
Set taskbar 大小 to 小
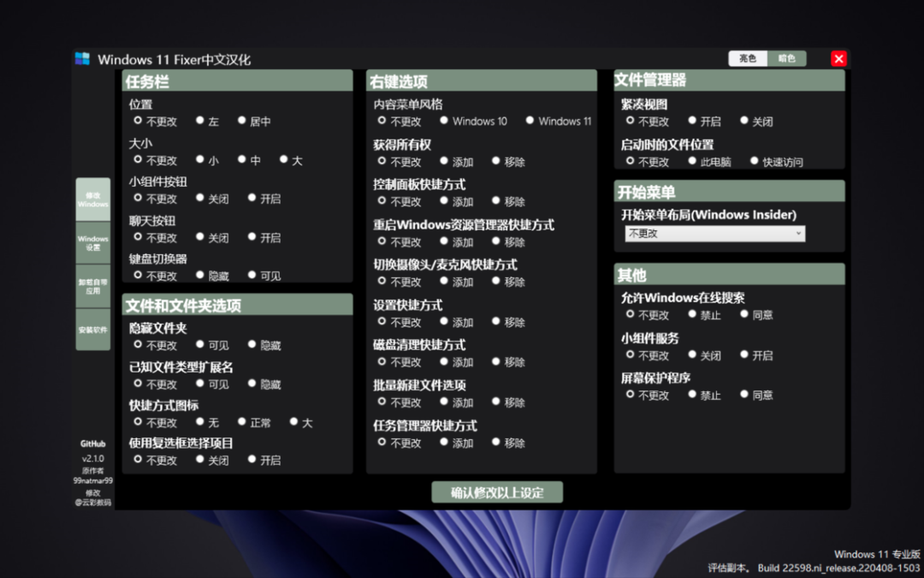click(x=207, y=160)
